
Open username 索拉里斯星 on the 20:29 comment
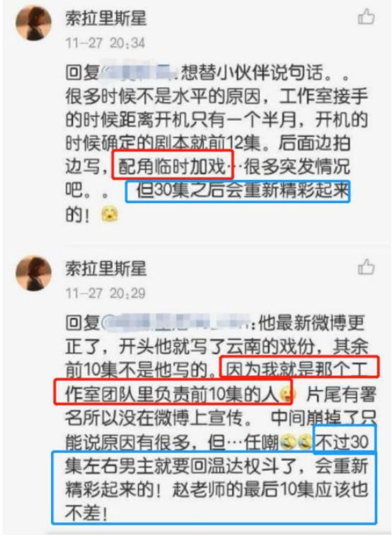pyautogui.click(x=106, y=268)
